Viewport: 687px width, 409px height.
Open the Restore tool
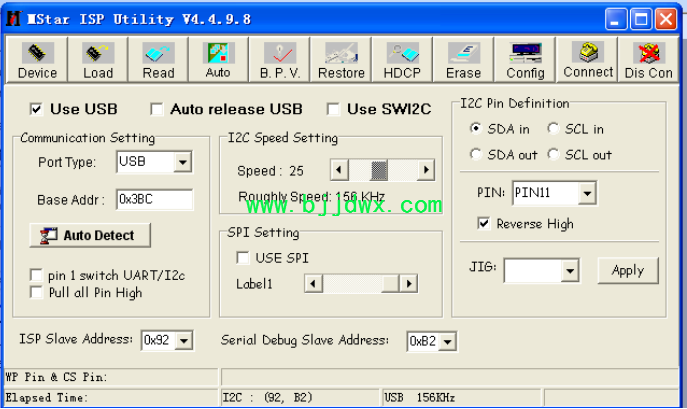(341, 60)
